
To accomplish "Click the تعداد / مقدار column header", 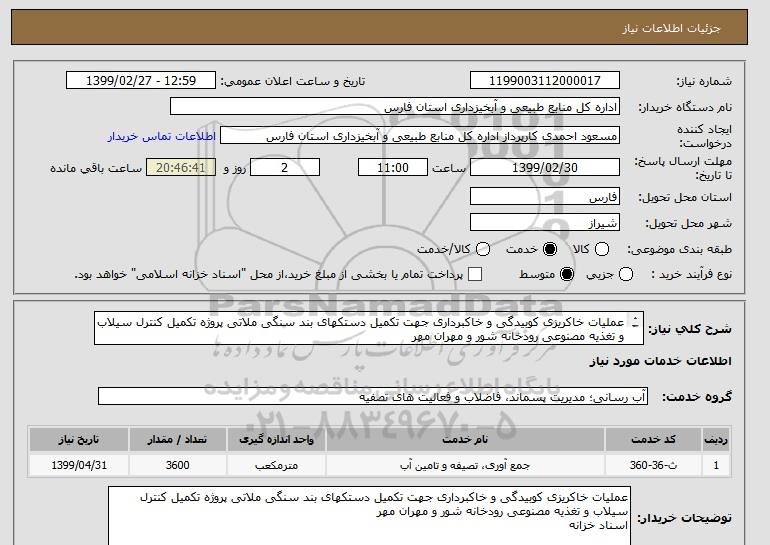I will coord(177,439).
